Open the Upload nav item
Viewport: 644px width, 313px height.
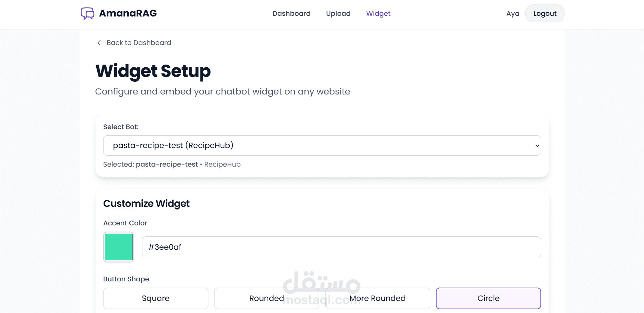pos(338,13)
